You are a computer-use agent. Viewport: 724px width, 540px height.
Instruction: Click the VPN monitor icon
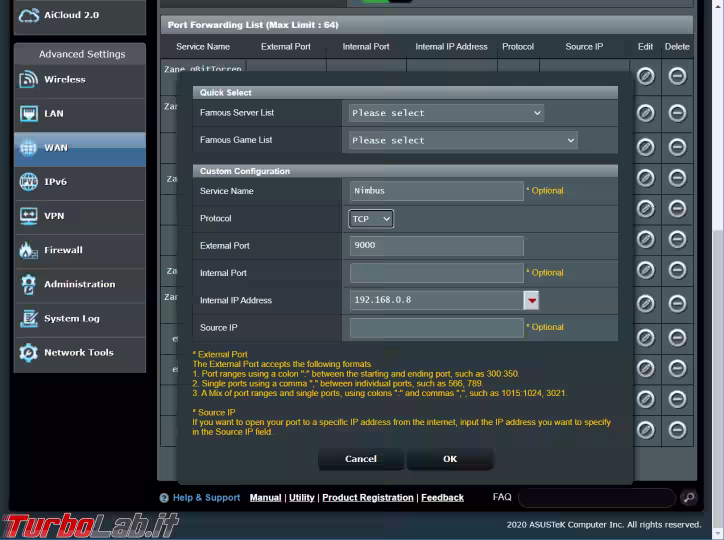coord(29,216)
